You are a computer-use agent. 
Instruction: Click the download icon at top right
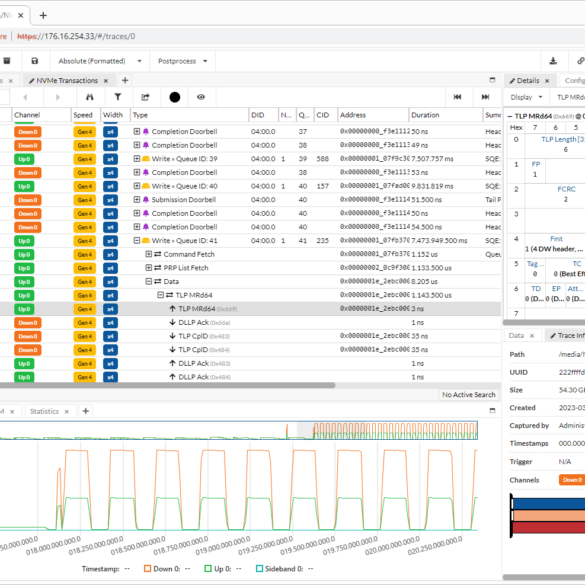[553, 61]
